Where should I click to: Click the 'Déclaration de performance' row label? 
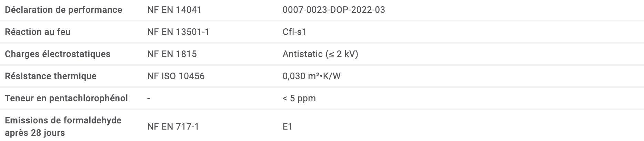pos(63,10)
